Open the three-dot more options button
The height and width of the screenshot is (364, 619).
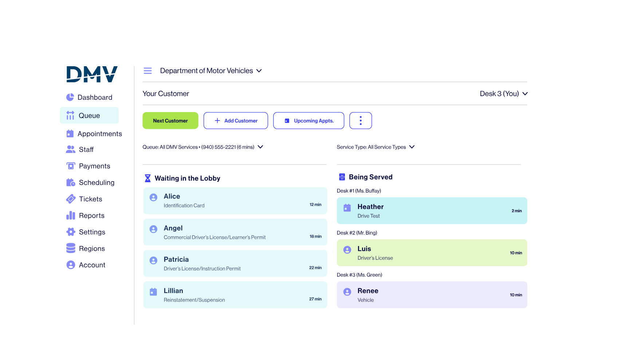click(360, 120)
